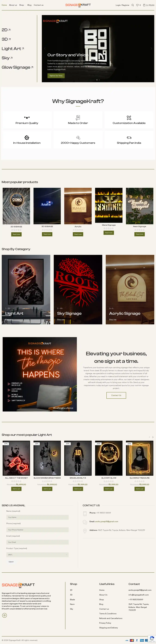
Task: Open the Light Art category arrow link
Action: tap(13, 49)
